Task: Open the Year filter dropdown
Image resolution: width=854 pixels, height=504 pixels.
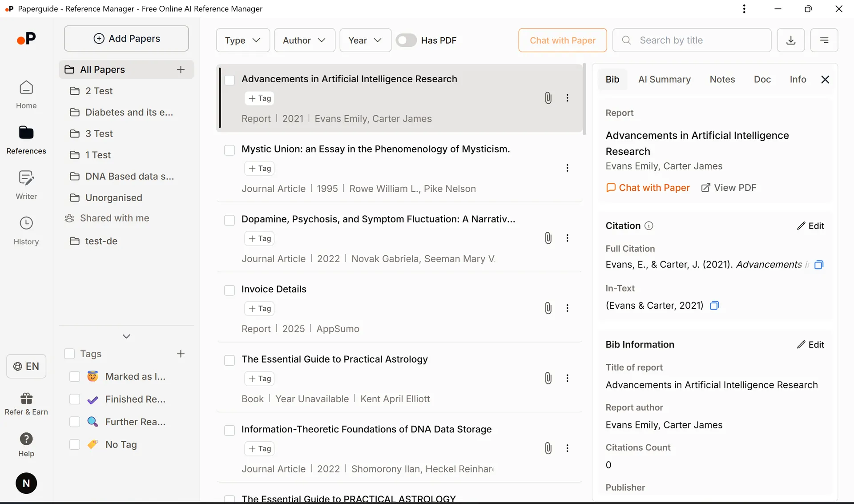Action: click(365, 40)
